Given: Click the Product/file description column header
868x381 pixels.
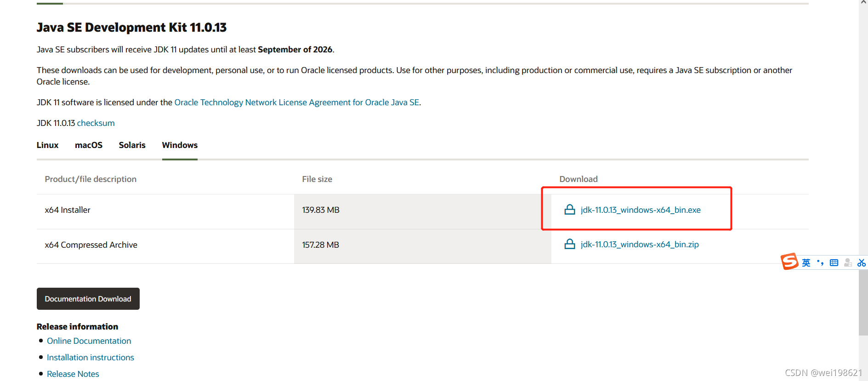Looking at the screenshot, I should pyautogui.click(x=91, y=179).
